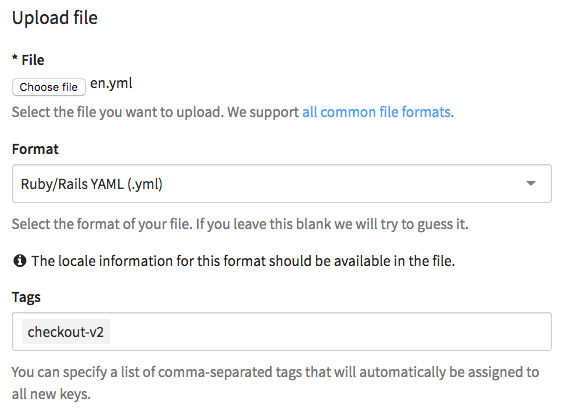This screenshot has width=568, height=412.
Task: Focus the empty area of Tags field
Action: coord(330,332)
